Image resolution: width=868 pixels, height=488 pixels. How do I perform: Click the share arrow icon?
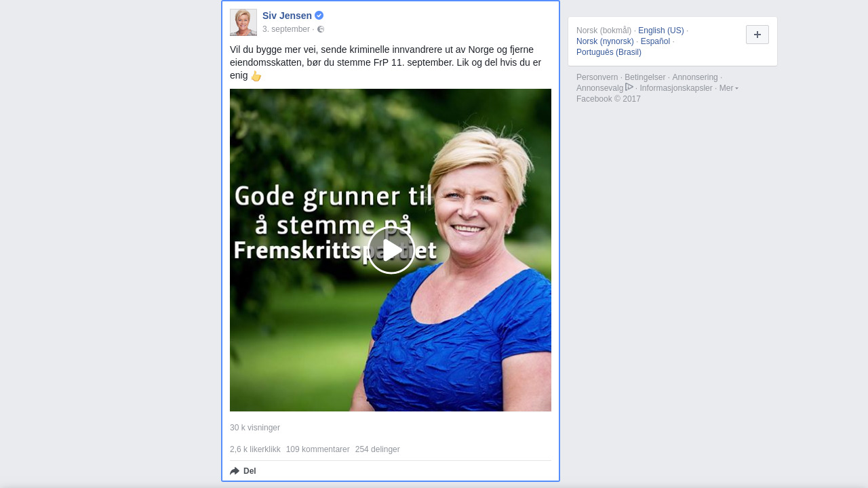coord(235,471)
